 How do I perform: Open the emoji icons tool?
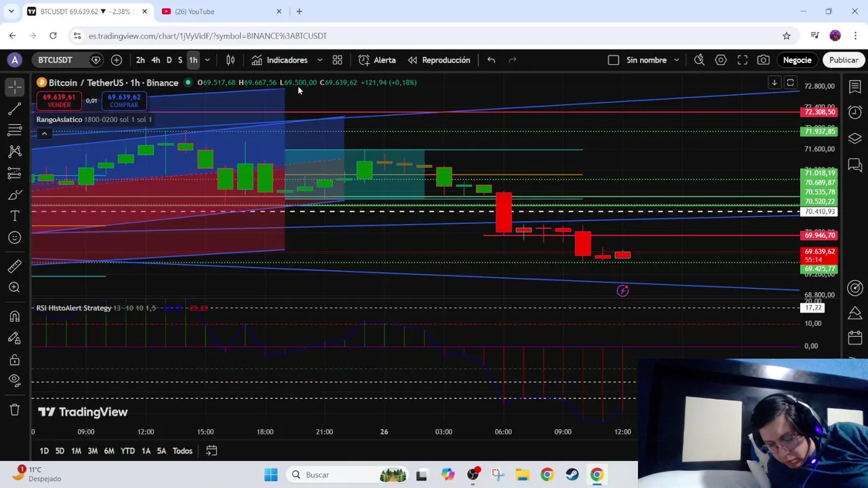click(x=14, y=238)
